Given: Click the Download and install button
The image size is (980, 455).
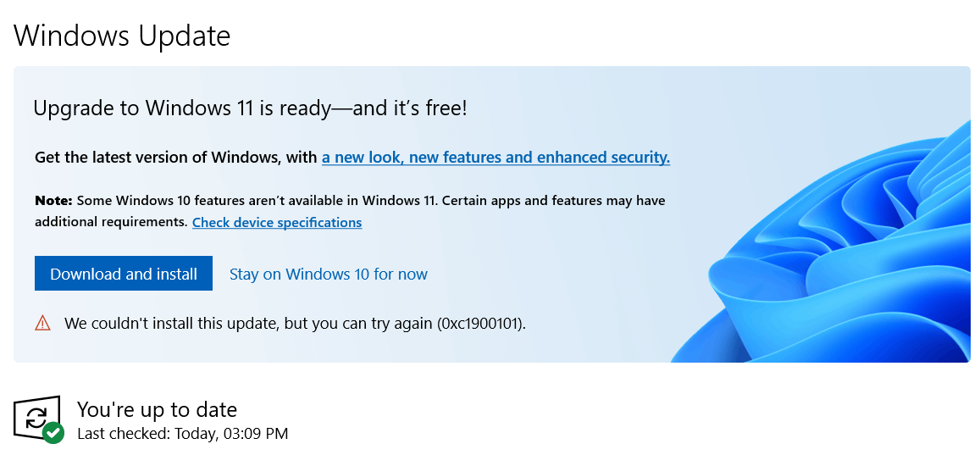Looking at the screenshot, I should [x=123, y=274].
